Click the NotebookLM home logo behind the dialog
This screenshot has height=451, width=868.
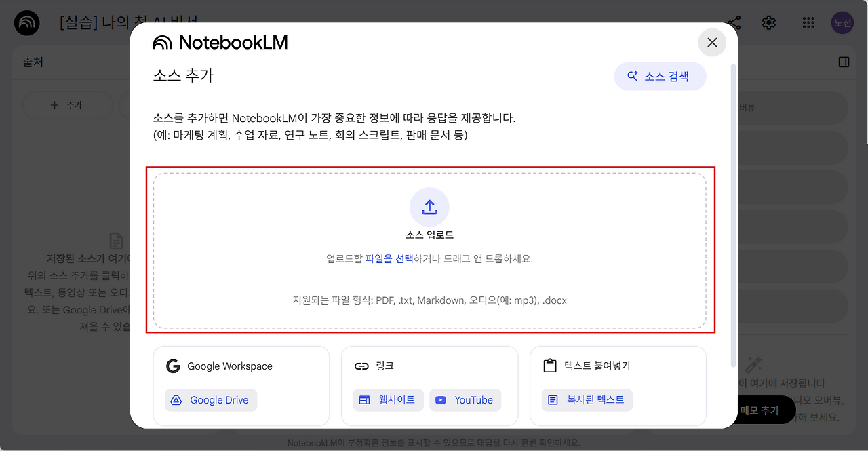tap(27, 23)
